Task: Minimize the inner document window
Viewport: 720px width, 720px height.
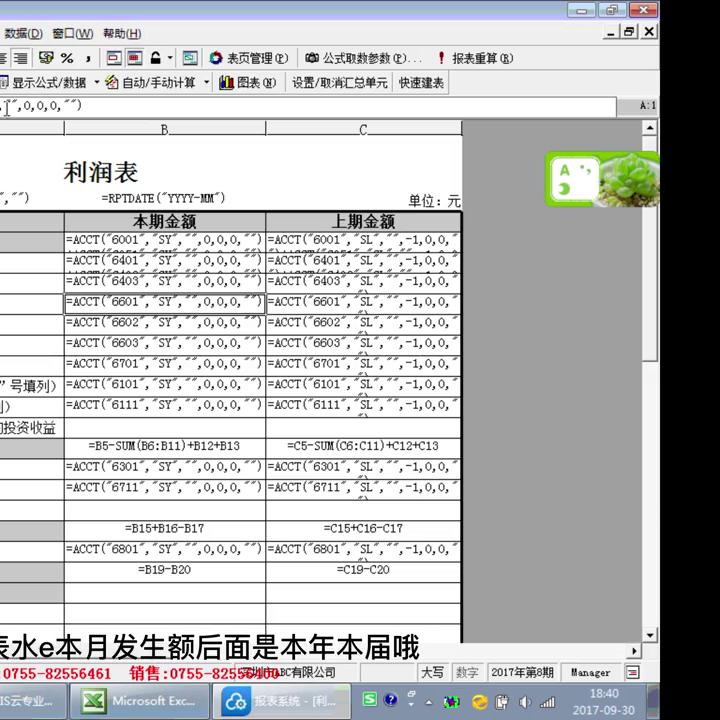Action: pyautogui.click(x=611, y=32)
